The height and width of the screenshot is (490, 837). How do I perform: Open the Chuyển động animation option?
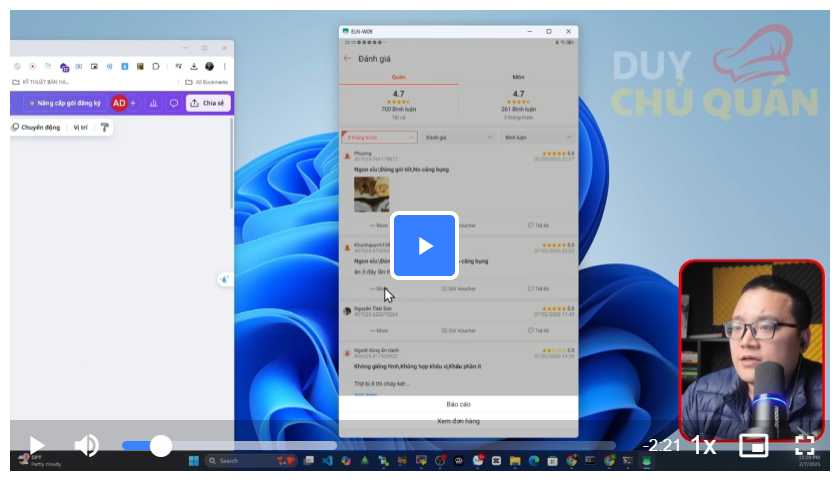[x=36, y=128]
